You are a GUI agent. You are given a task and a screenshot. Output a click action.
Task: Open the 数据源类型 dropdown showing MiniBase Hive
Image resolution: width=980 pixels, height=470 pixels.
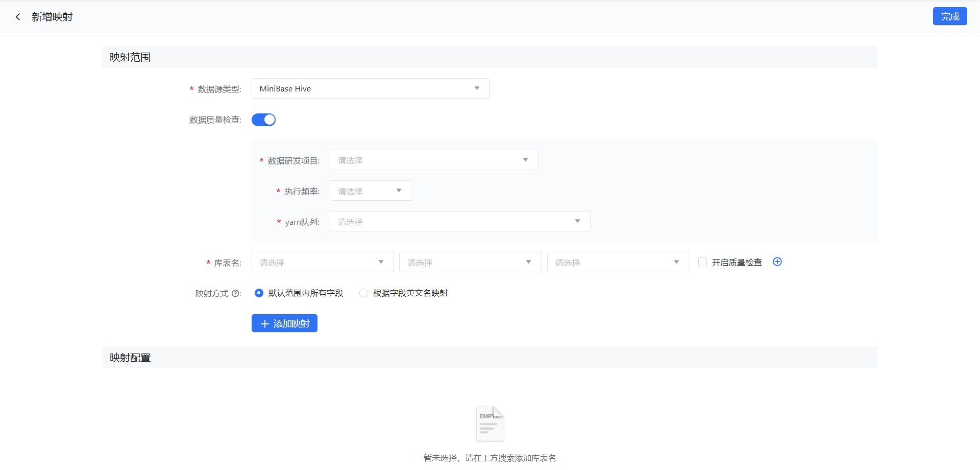pyautogui.click(x=371, y=88)
